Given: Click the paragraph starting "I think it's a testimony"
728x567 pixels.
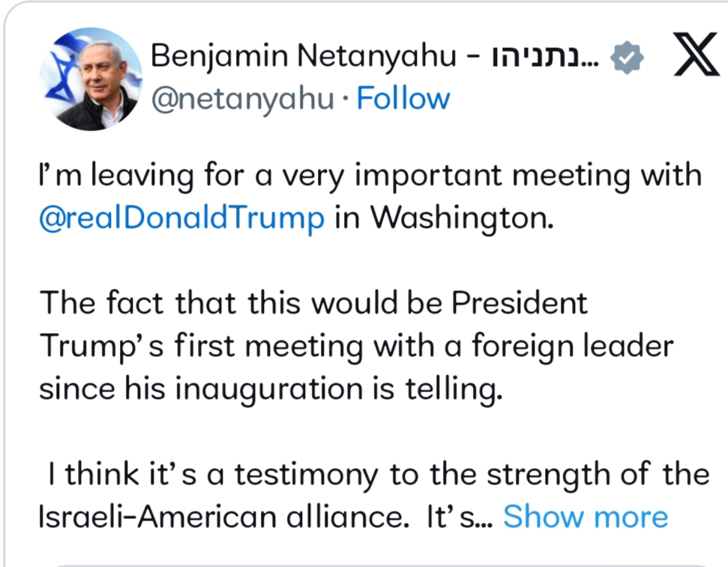Looking at the screenshot, I should point(374,495).
